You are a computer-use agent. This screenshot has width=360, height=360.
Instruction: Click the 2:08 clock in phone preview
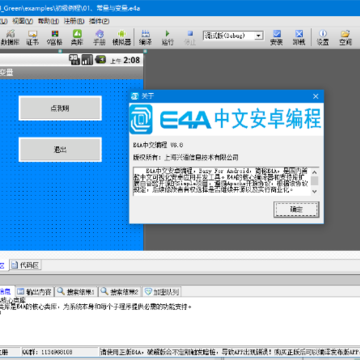pyautogui.click(x=132, y=60)
